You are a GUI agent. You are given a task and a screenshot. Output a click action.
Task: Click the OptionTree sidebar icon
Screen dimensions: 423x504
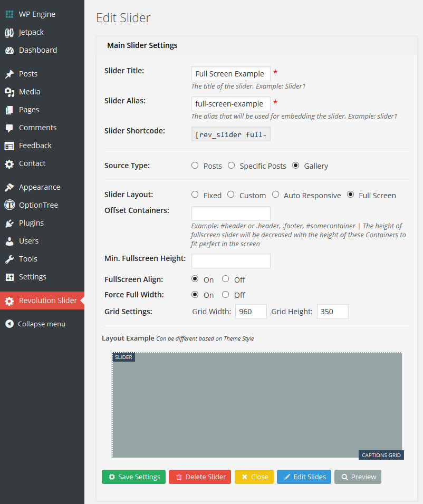coord(10,205)
